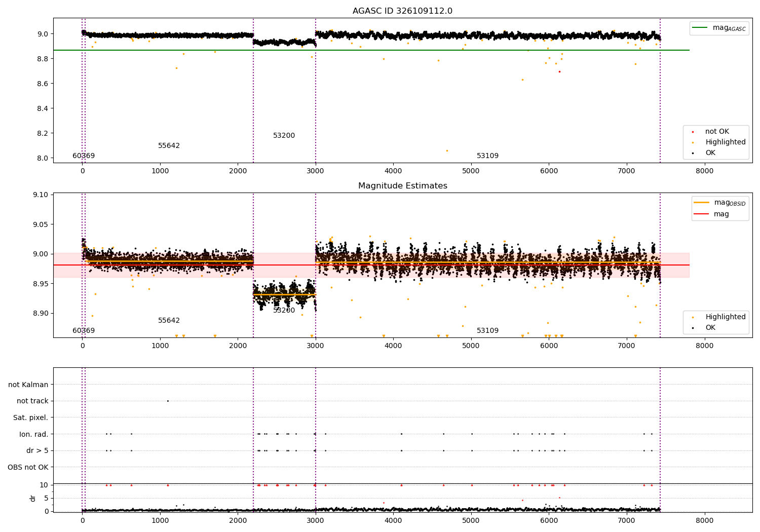Click the 53109 obsid label in top plot

point(487,156)
